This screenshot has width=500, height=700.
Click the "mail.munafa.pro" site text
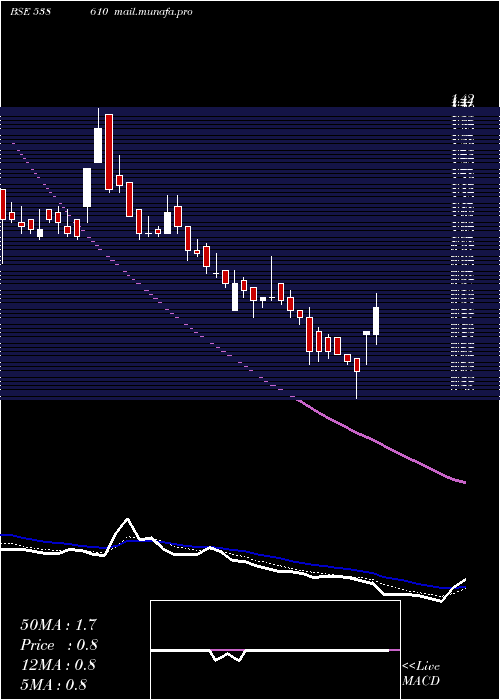click(x=153, y=12)
